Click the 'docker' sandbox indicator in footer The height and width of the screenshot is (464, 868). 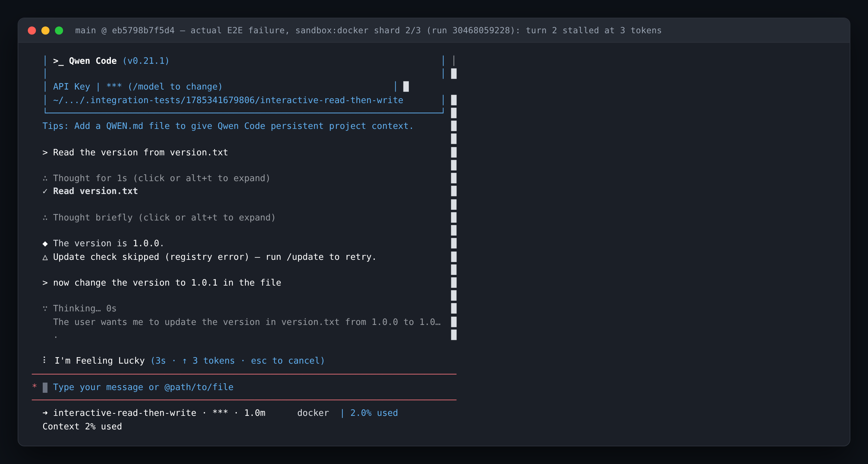(x=313, y=413)
